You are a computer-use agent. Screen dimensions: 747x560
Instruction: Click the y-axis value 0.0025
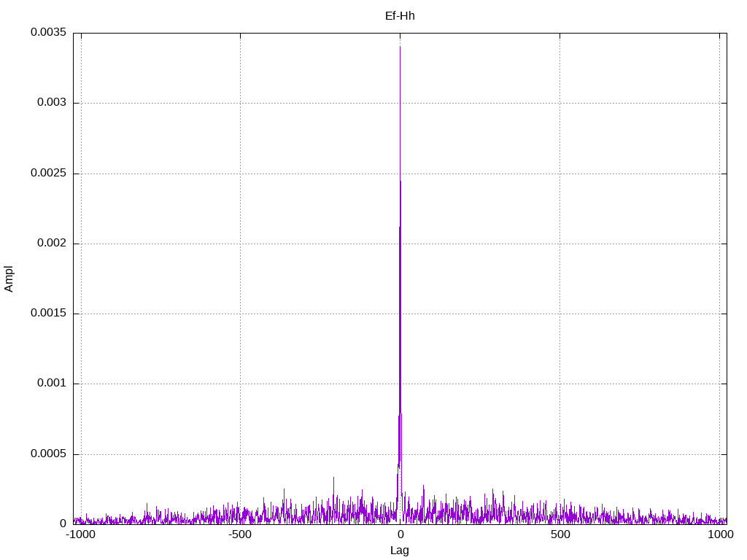coord(49,173)
